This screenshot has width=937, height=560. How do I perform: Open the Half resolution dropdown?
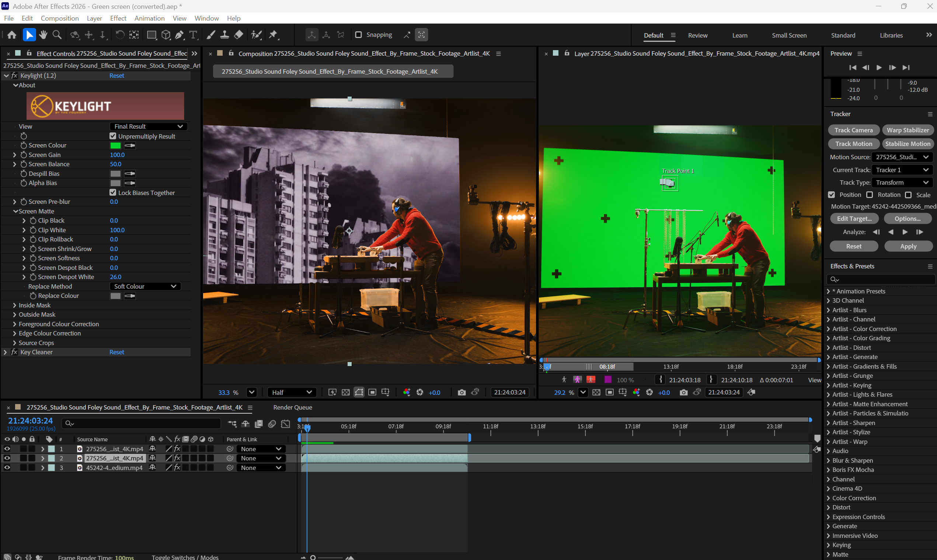292,393
